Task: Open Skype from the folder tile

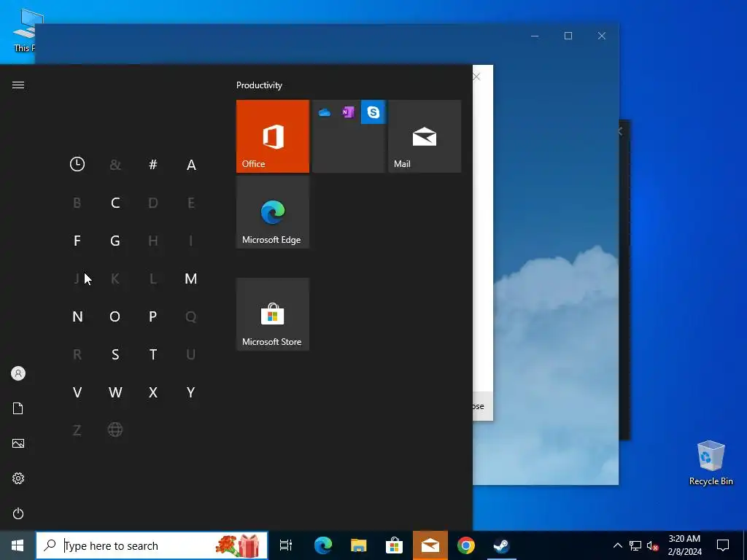Action: click(x=373, y=112)
